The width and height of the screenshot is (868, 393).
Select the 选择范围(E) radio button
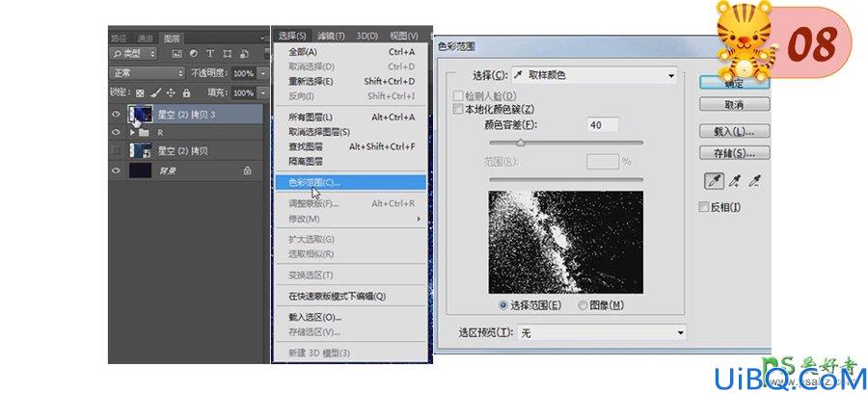502,304
